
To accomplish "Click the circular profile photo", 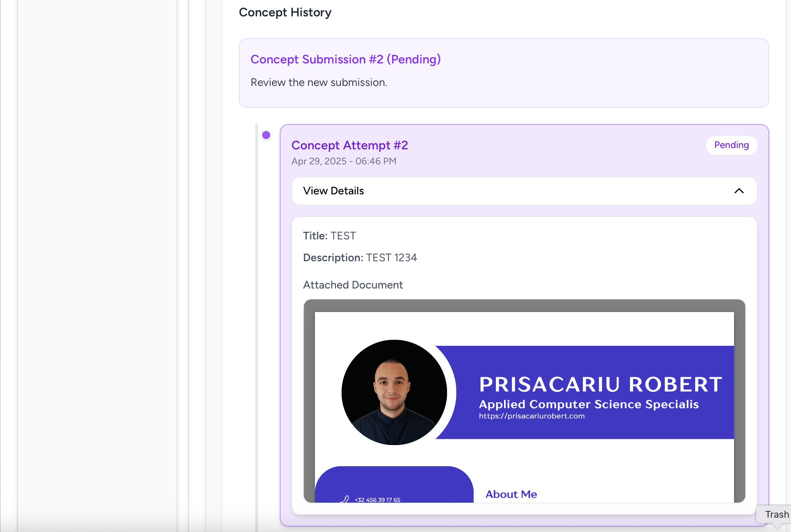I will pyautogui.click(x=394, y=392).
